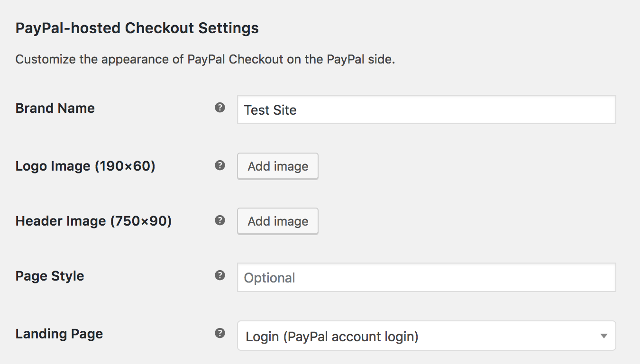
Task: Click the Brand Name label text
Action: click(x=55, y=108)
